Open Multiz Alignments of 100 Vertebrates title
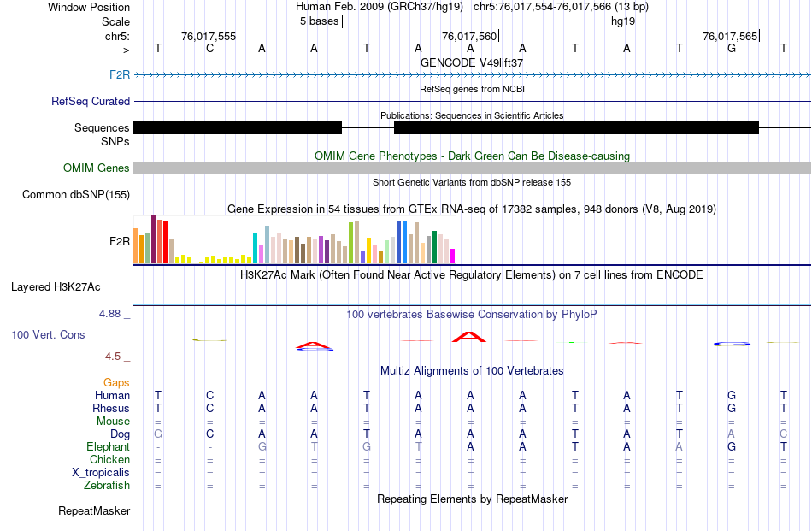The height and width of the screenshot is (531, 812). click(472, 371)
